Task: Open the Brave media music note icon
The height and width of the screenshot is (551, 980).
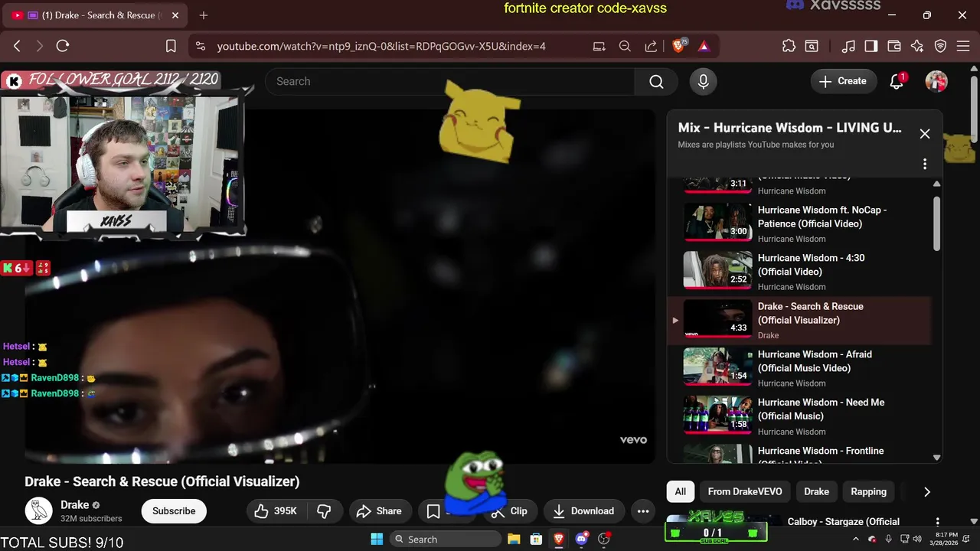Action: (848, 46)
